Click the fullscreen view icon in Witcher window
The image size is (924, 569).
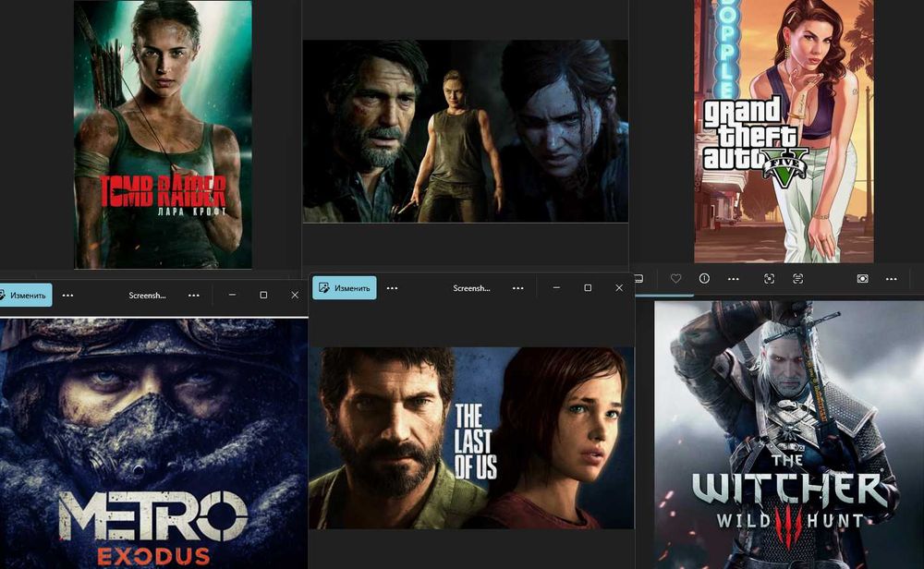tap(863, 279)
